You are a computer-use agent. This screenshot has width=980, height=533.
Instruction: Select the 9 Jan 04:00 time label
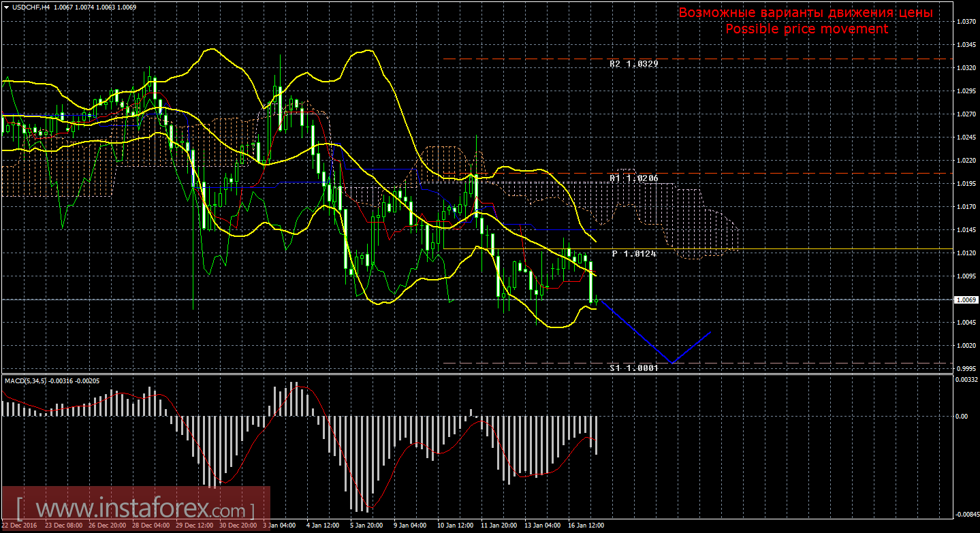coord(409,526)
